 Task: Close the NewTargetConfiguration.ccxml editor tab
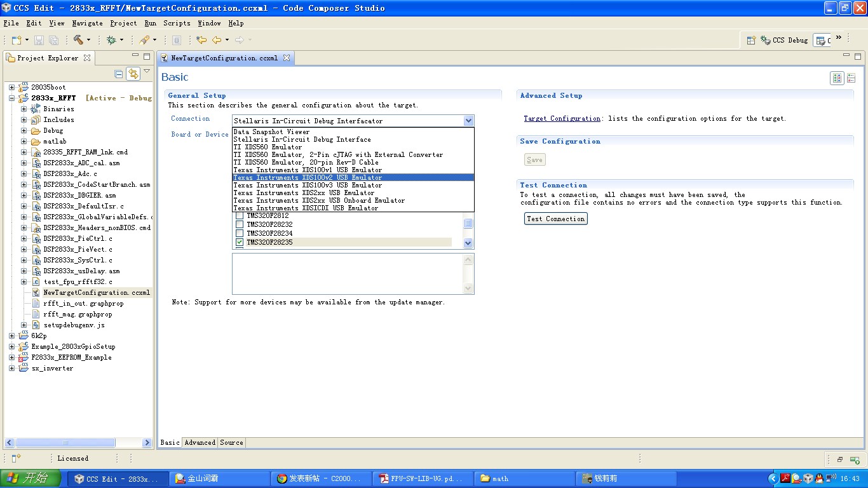286,58
